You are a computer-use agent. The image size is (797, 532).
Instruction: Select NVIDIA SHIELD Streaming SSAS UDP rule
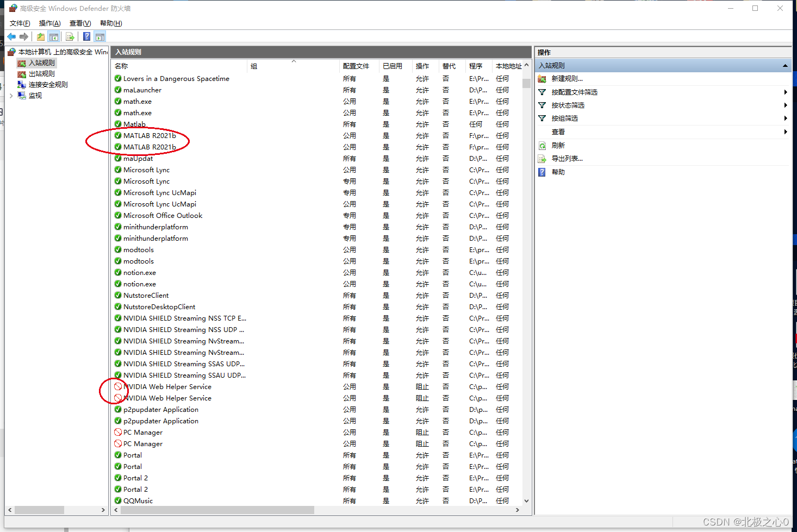317,364
